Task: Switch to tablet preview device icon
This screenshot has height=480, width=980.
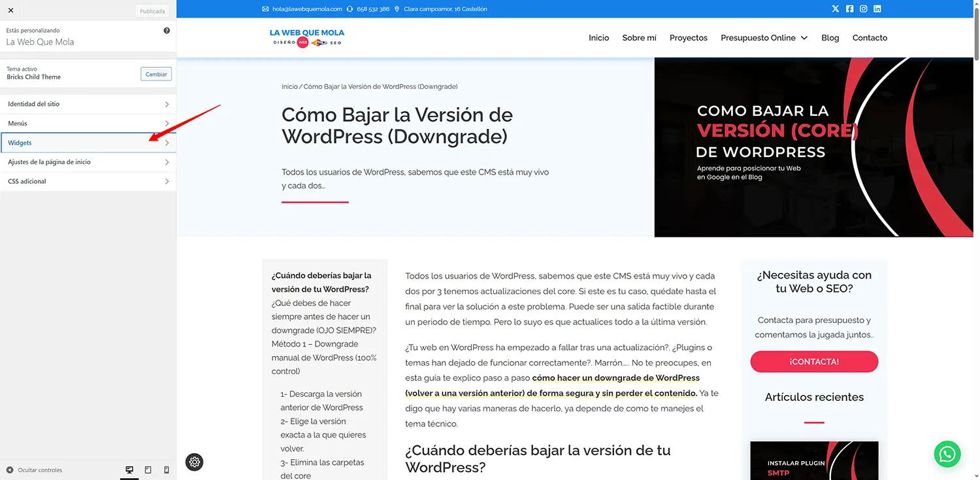Action: [x=148, y=470]
